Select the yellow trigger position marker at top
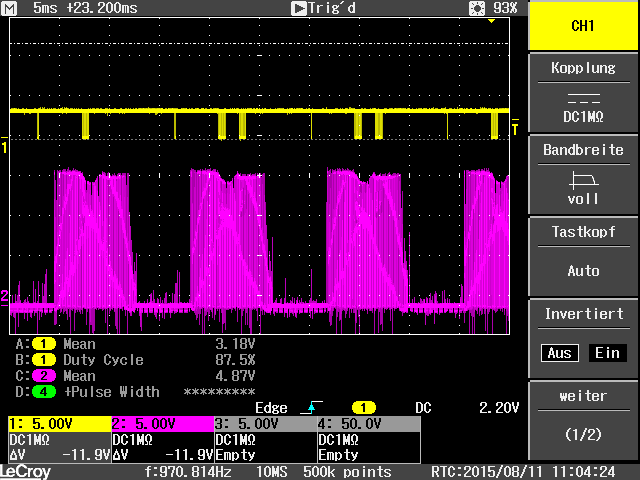The width and height of the screenshot is (640, 480). (x=491, y=21)
